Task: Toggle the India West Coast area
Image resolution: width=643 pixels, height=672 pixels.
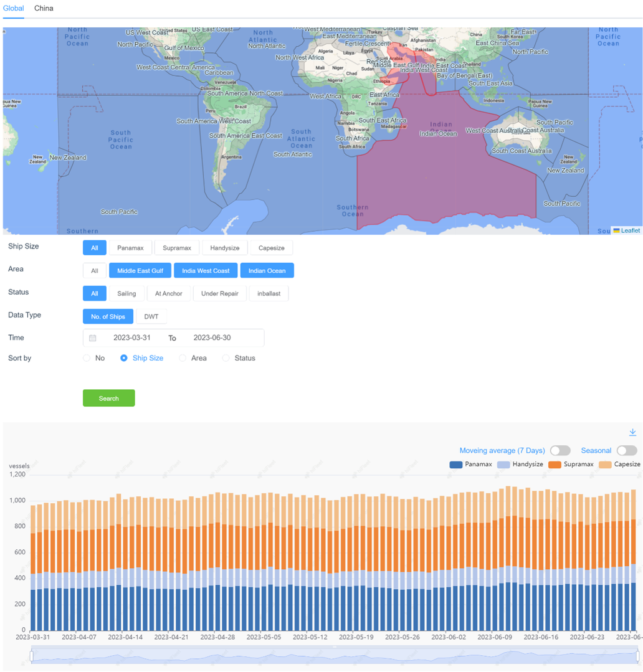Action: (206, 270)
